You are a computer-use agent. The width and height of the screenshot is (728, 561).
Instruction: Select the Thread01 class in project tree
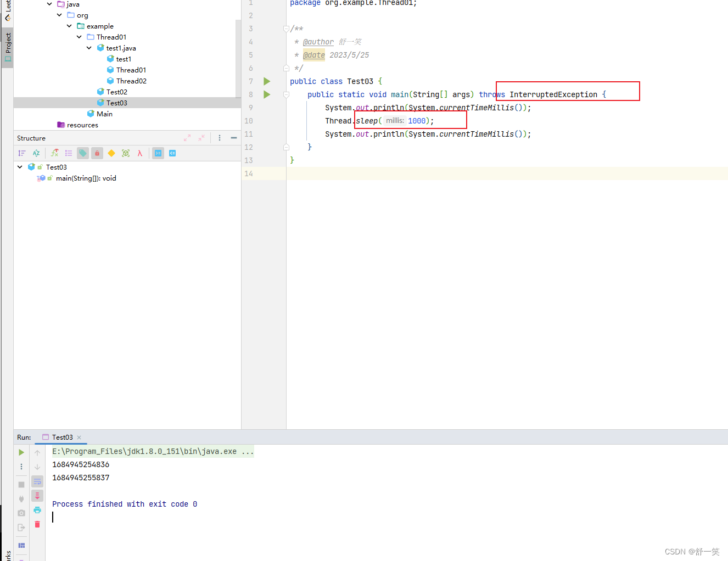(x=131, y=70)
